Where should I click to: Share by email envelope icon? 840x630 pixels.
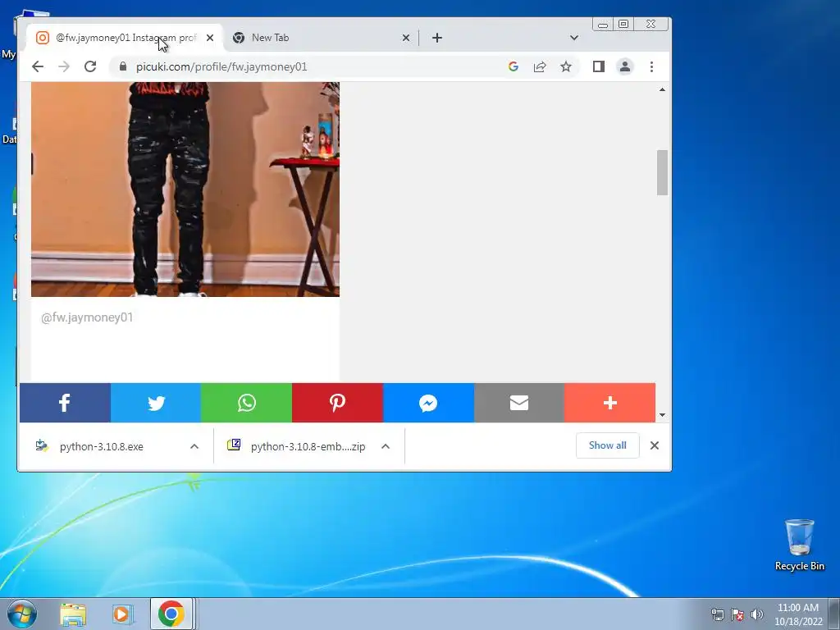pyautogui.click(x=519, y=403)
